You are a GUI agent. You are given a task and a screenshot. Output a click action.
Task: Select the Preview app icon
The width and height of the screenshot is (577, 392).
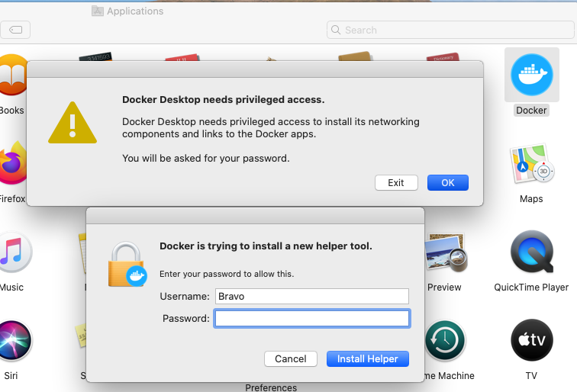pos(446,252)
